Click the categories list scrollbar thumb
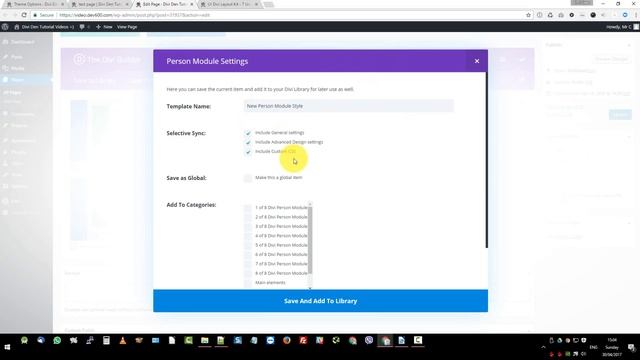Screen dimensions: 640x360 point(310,240)
